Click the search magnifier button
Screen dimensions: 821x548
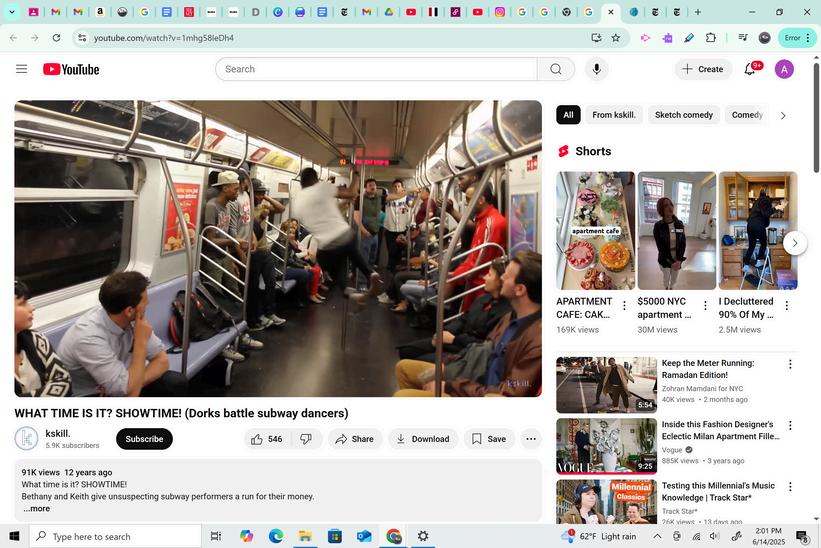(556, 69)
